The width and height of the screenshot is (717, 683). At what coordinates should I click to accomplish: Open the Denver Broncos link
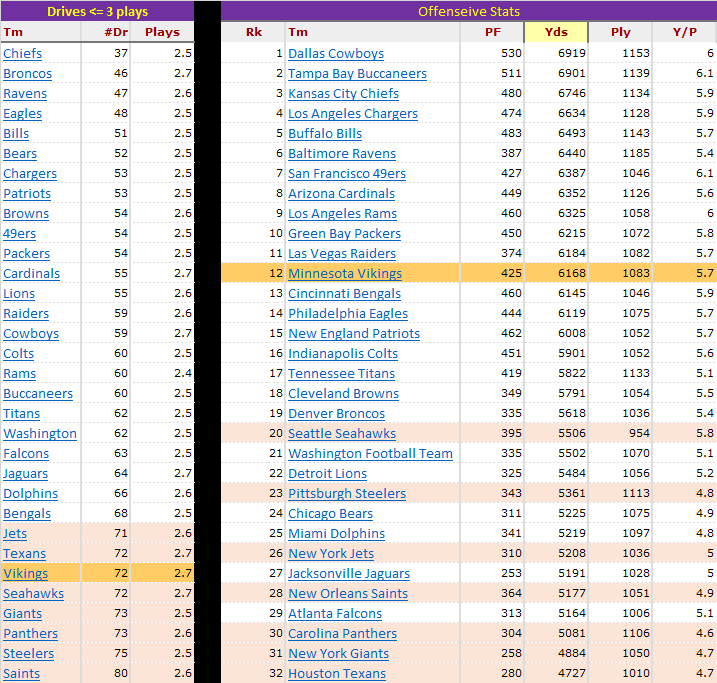point(337,414)
